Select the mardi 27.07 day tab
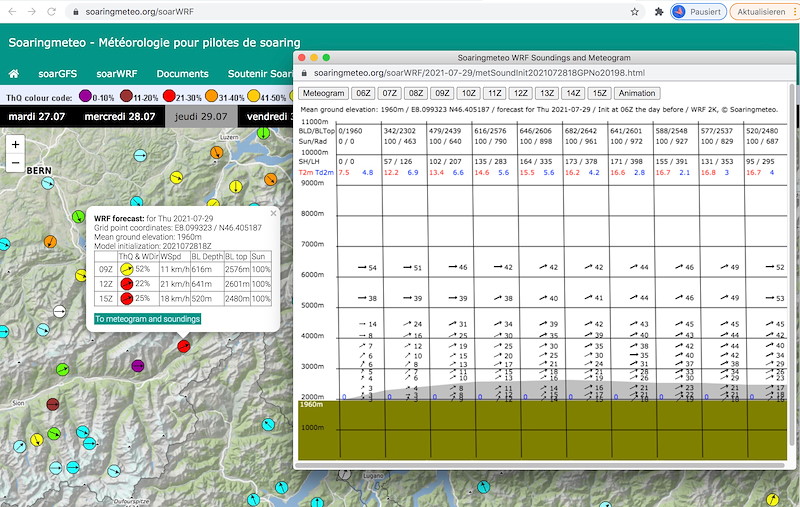The image size is (800, 507). pyautogui.click(x=37, y=116)
